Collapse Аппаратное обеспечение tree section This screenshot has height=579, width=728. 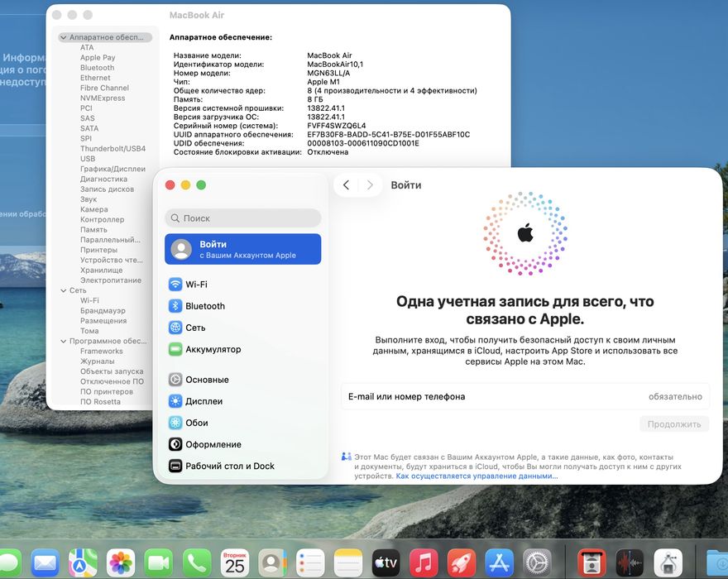[x=64, y=37]
